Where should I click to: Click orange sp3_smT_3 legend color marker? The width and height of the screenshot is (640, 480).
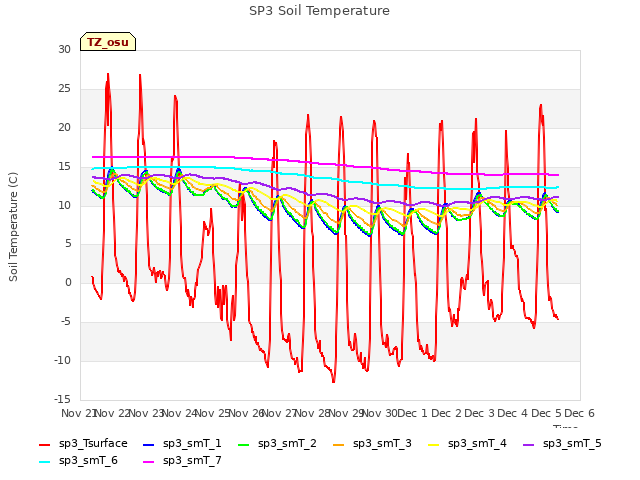point(339,444)
